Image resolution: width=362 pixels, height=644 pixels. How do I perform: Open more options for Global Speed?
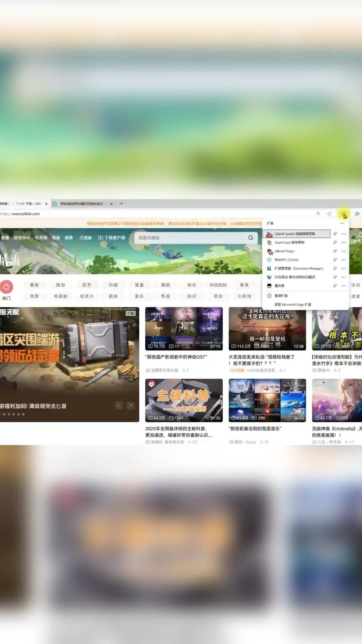pos(344,234)
